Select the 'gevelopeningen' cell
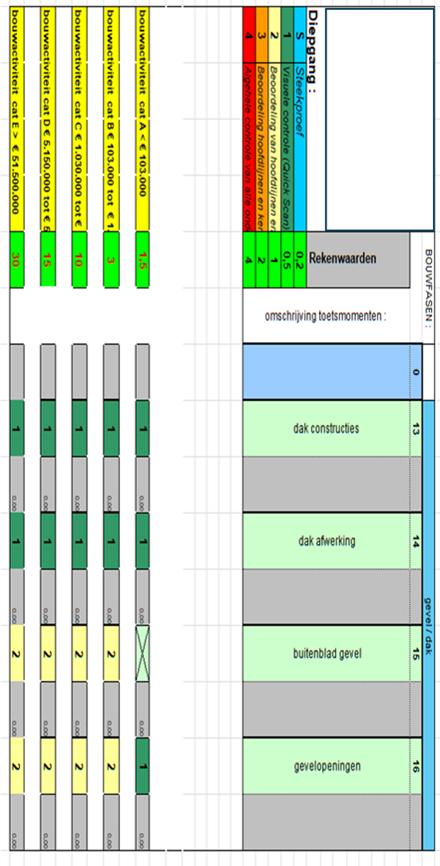Screen dimensions: 440x866 [326, 766]
